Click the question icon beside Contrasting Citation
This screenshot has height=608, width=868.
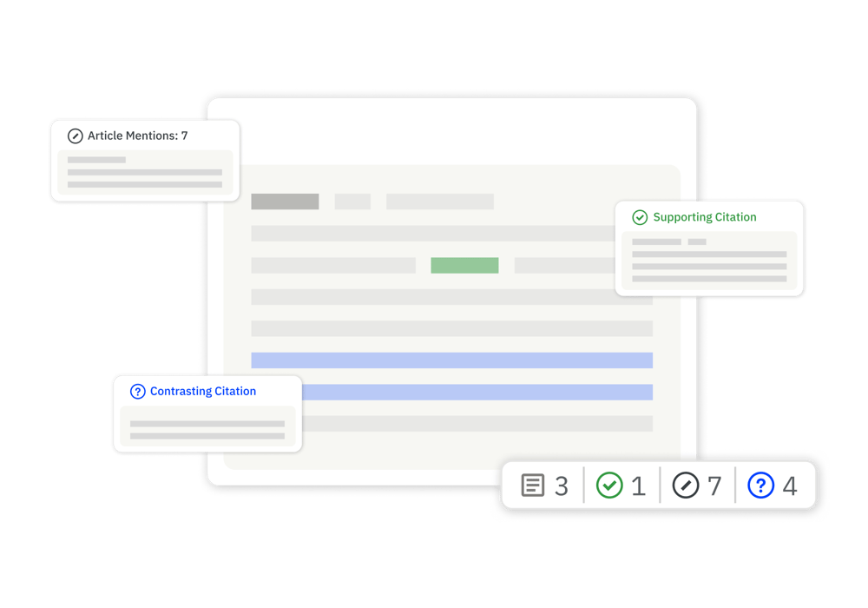pos(137,392)
